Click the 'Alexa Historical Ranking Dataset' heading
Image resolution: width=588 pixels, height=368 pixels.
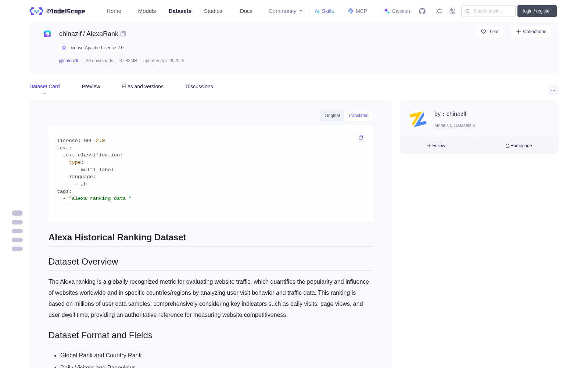(x=117, y=237)
